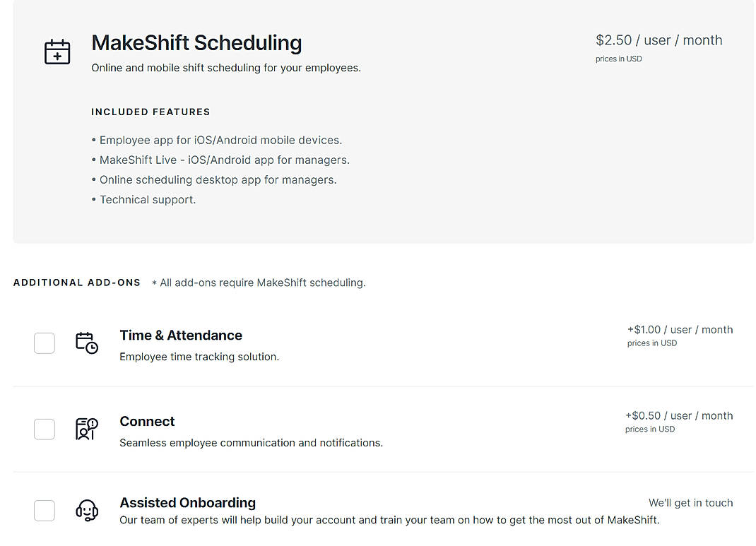Click the headset support icon for Assisted Onboarding
The width and height of the screenshot is (756, 546).
86,510
